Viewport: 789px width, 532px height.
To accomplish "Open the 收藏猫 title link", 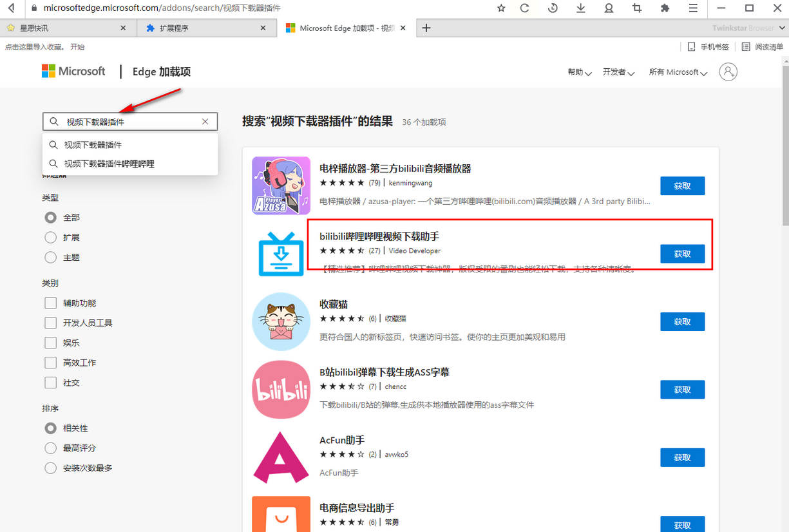I will coord(334,304).
